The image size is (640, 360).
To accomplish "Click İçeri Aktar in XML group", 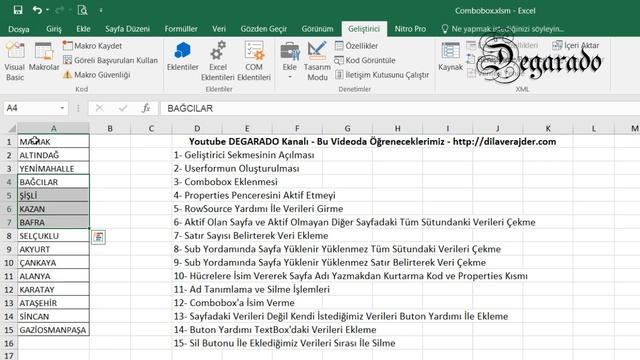I will coord(576,45).
